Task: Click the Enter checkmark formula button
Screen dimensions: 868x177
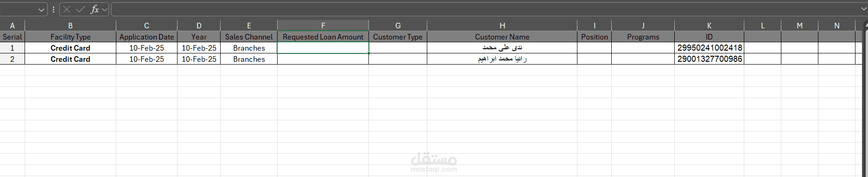Action: 81,9
